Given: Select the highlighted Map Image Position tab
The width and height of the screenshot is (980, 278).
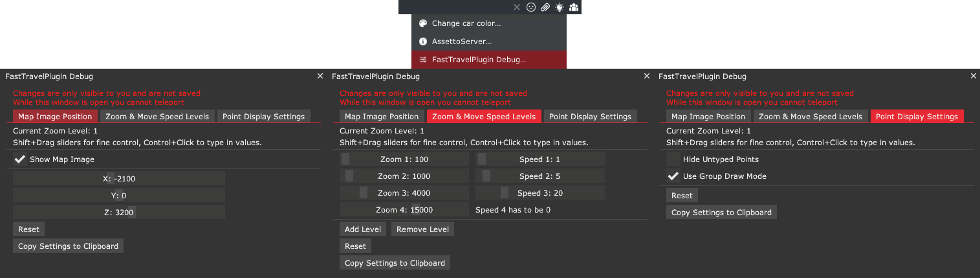Looking at the screenshot, I should [x=56, y=117].
